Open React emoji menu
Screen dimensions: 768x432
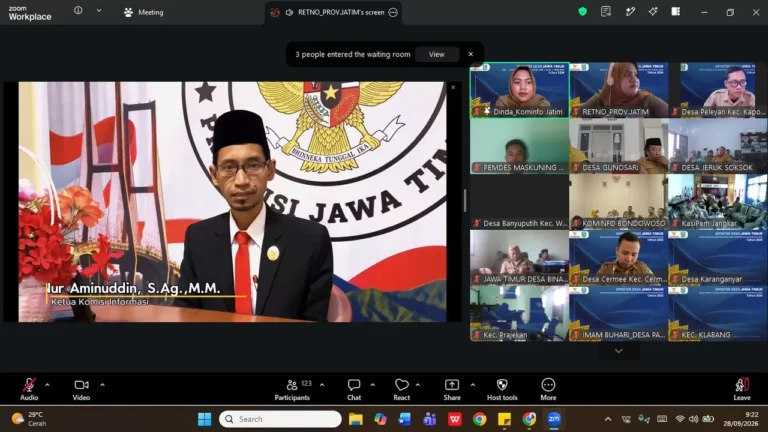click(402, 389)
